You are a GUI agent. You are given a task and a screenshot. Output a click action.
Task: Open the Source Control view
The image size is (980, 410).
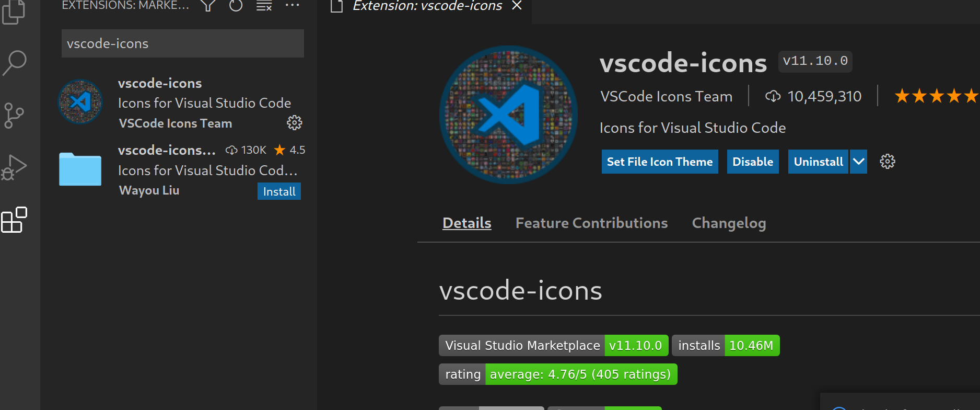[14, 115]
